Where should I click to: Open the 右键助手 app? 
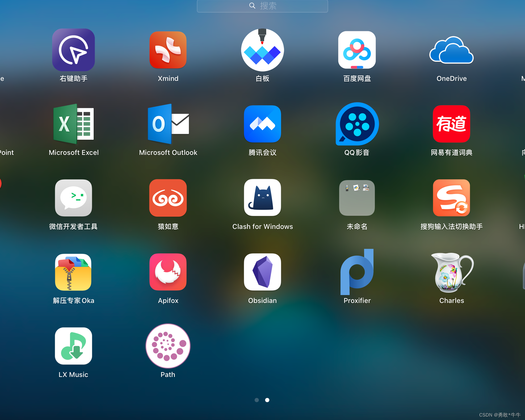click(73, 50)
